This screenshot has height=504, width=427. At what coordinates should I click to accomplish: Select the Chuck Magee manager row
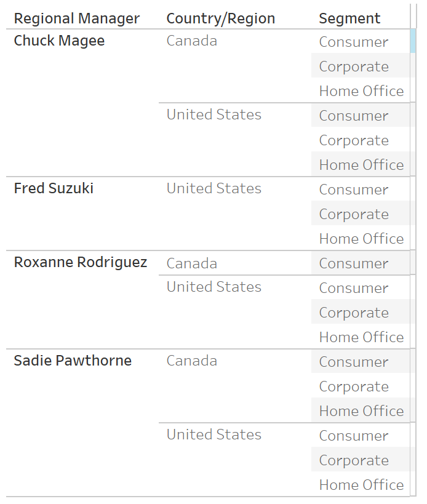[x=59, y=41]
